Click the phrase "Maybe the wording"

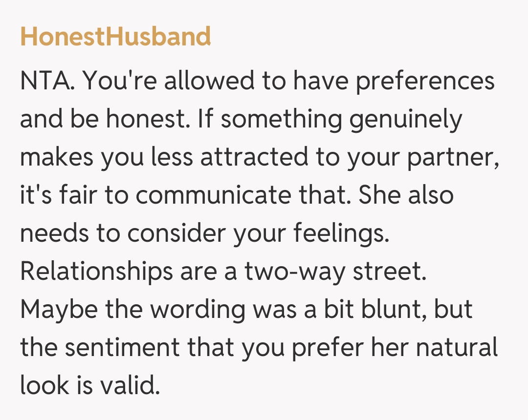132,310
